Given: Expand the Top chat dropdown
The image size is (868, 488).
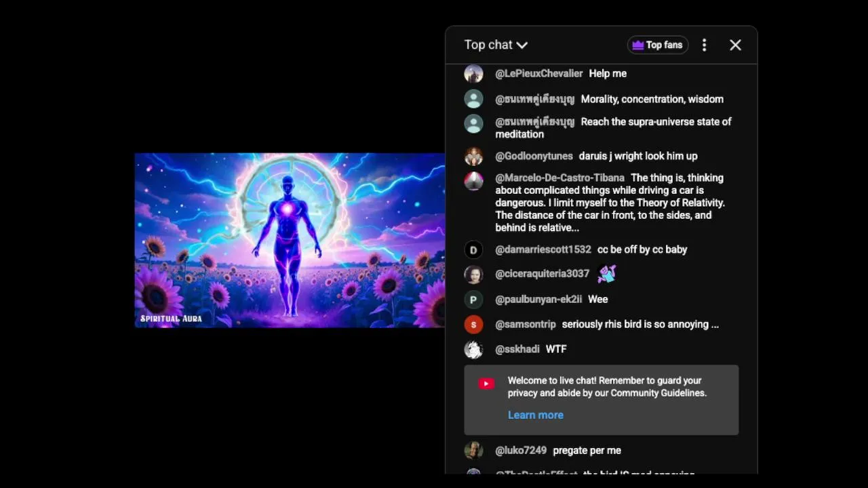Looking at the screenshot, I should [496, 45].
